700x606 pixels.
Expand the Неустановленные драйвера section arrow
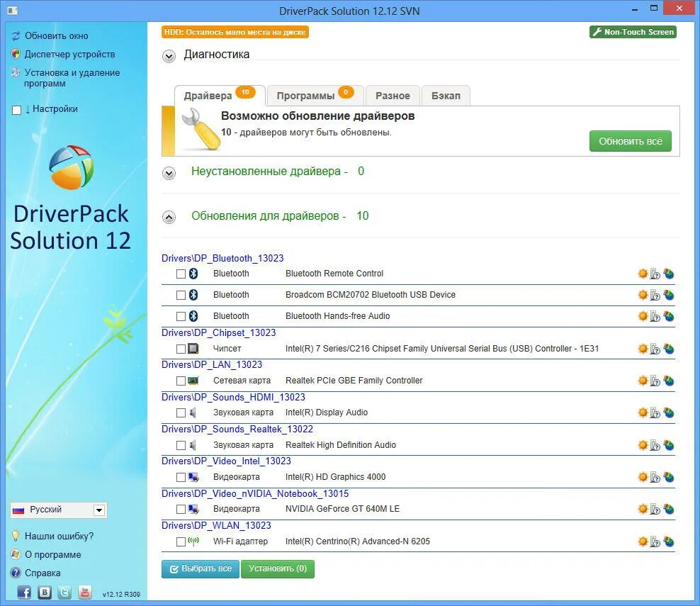pyautogui.click(x=169, y=173)
